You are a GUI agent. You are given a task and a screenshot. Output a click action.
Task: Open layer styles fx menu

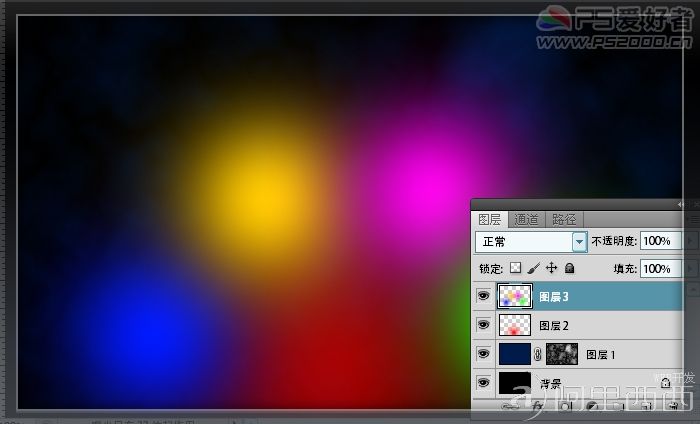(538, 406)
